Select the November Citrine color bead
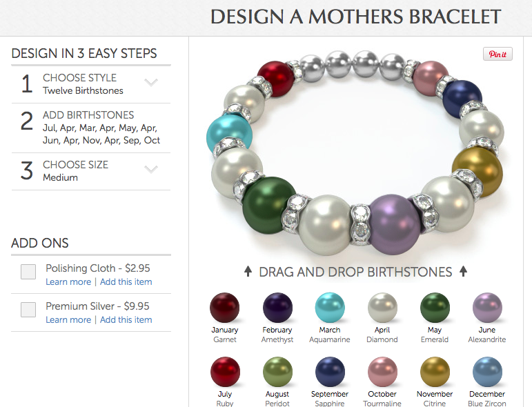 click(435, 372)
